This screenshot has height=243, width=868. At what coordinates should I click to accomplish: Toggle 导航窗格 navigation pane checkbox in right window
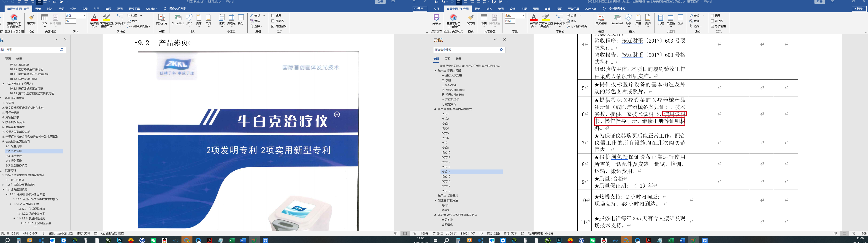click(712, 26)
